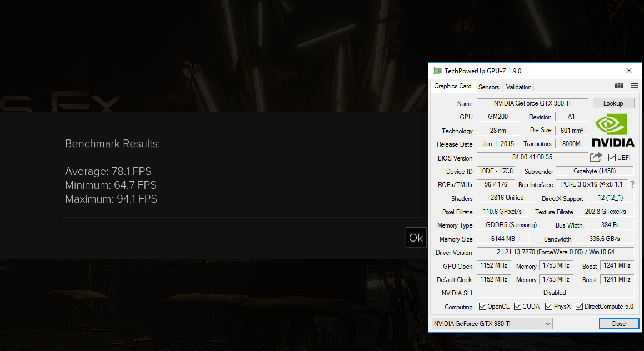Click the Average: 78.1 FPS result text
The width and height of the screenshot is (644, 351).
click(108, 171)
